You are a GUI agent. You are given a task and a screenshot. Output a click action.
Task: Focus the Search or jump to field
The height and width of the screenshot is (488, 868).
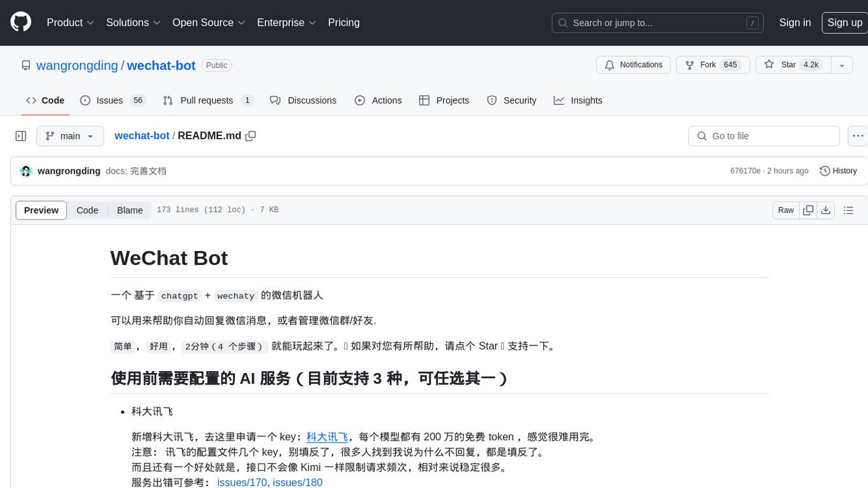pos(657,23)
